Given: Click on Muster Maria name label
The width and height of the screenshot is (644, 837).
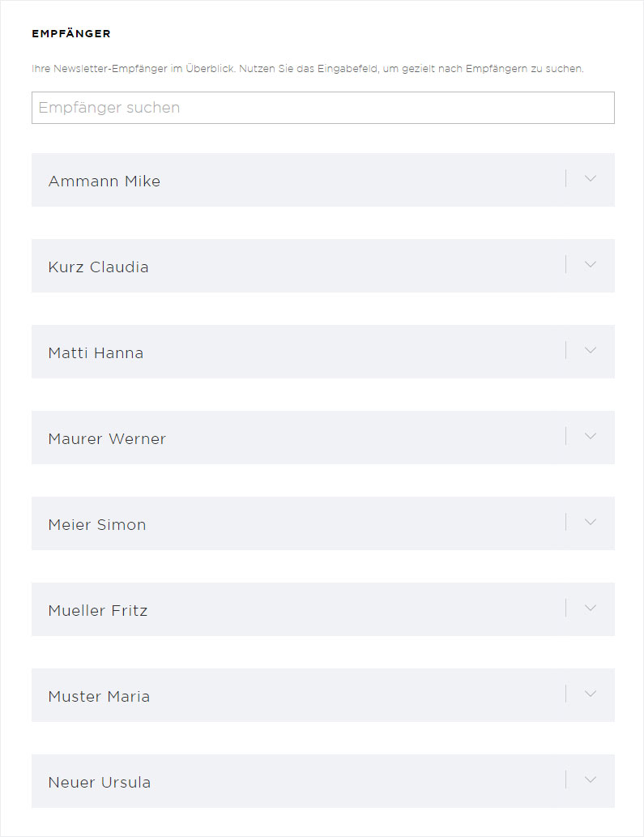Looking at the screenshot, I should click(99, 697).
